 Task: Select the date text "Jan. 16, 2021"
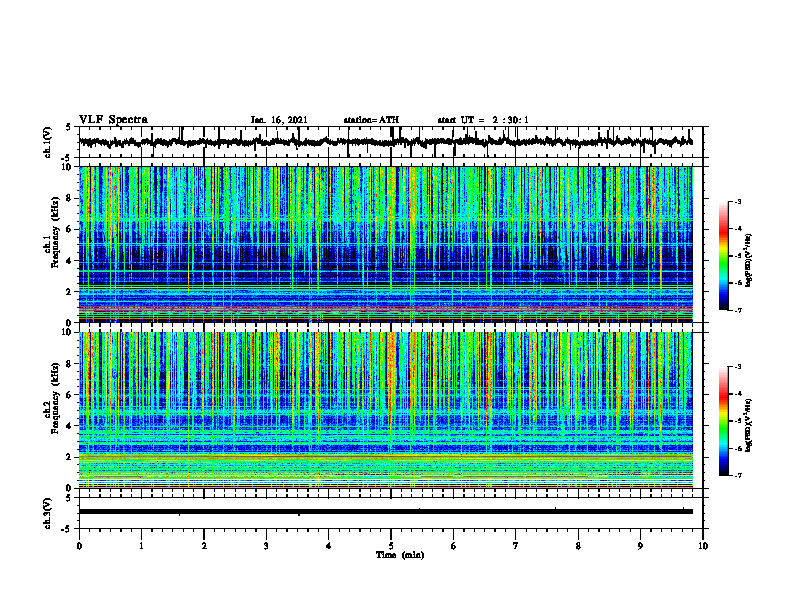[x=279, y=120]
